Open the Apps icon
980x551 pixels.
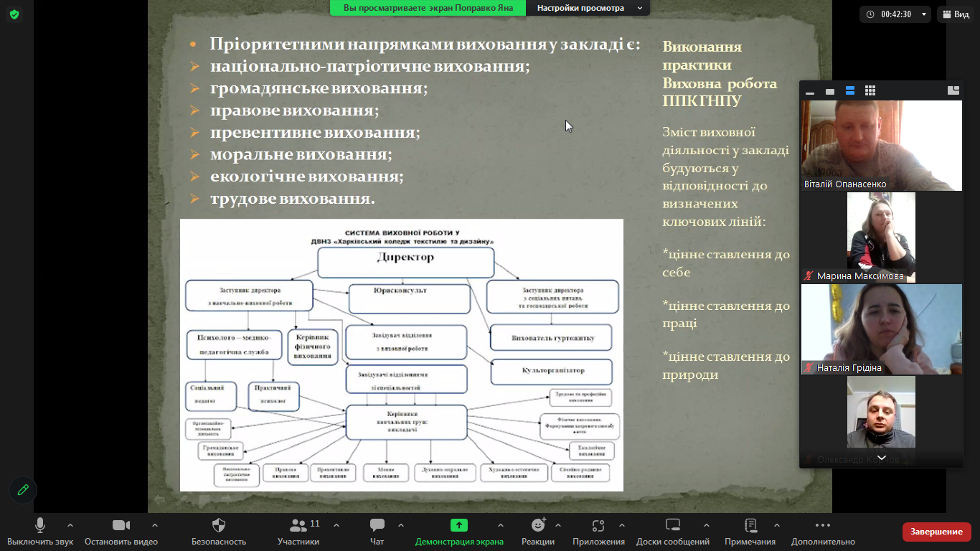[x=598, y=525]
